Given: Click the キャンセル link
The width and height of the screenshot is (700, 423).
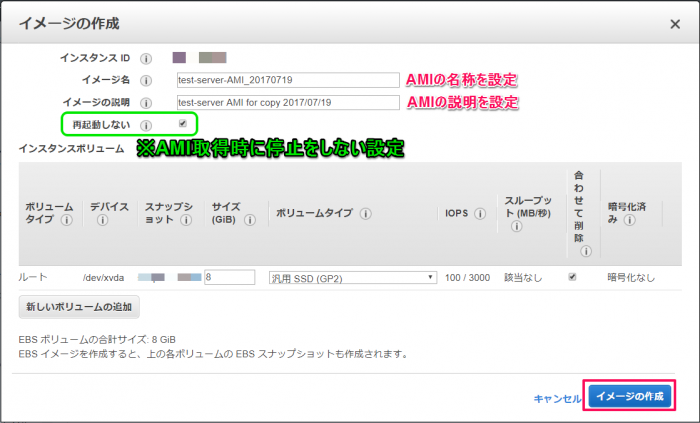Looking at the screenshot, I should [x=557, y=398].
